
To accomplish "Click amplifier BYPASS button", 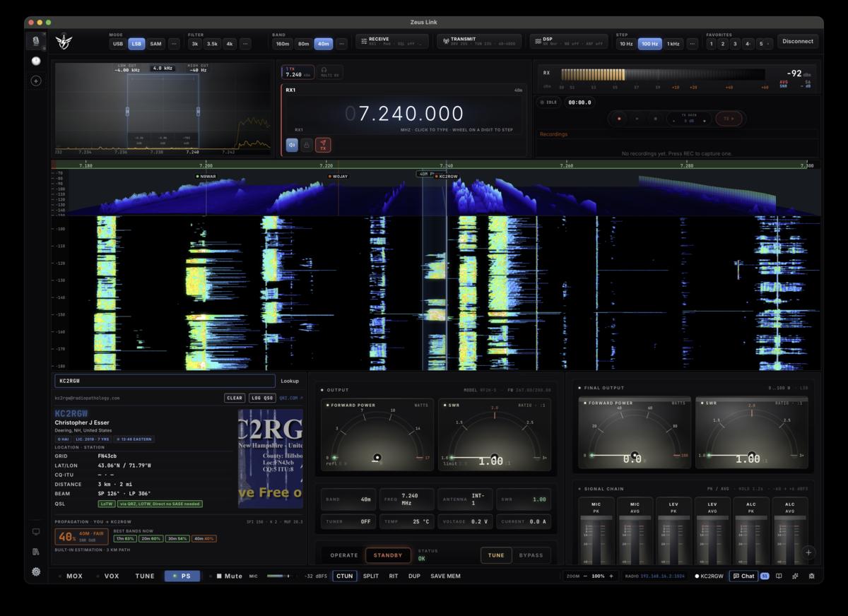I will [531, 555].
